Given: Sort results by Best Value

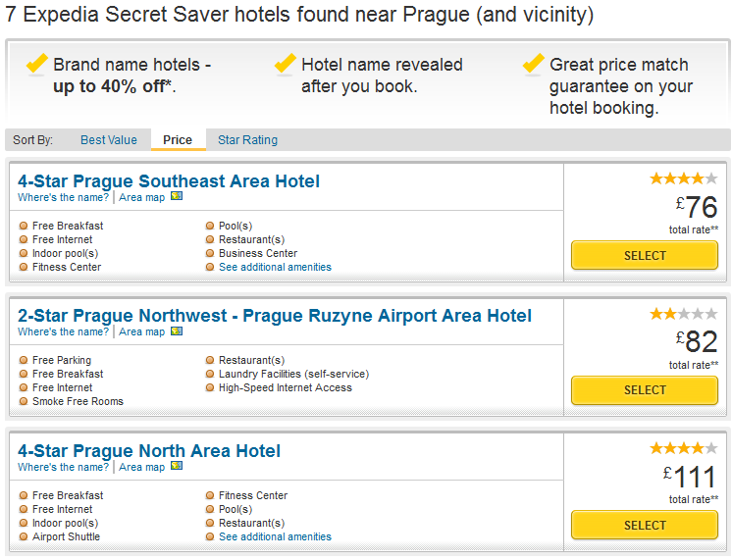Looking at the screenshot, I should [109, 140].
